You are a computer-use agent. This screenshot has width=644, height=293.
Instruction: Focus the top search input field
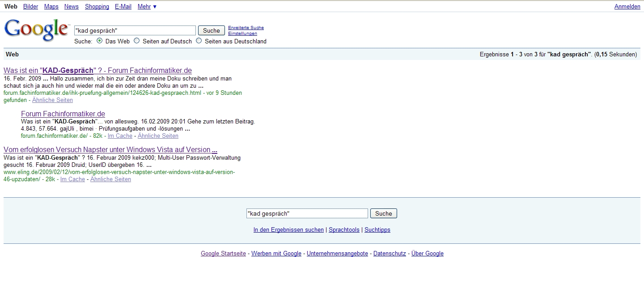(x=135, y=30)
